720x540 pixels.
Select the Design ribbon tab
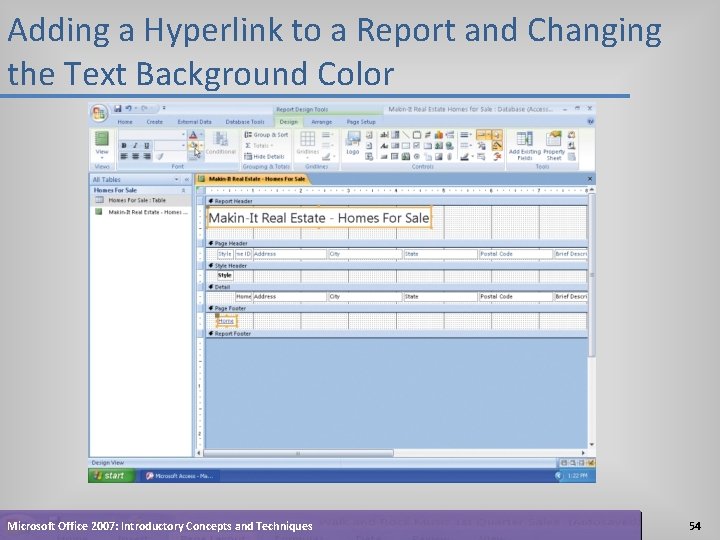288,122
